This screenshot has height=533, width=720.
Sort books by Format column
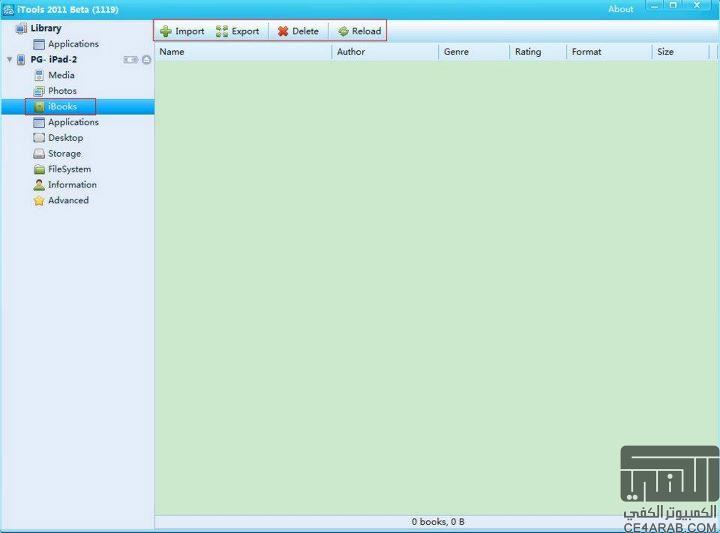[x=609, y=52]
